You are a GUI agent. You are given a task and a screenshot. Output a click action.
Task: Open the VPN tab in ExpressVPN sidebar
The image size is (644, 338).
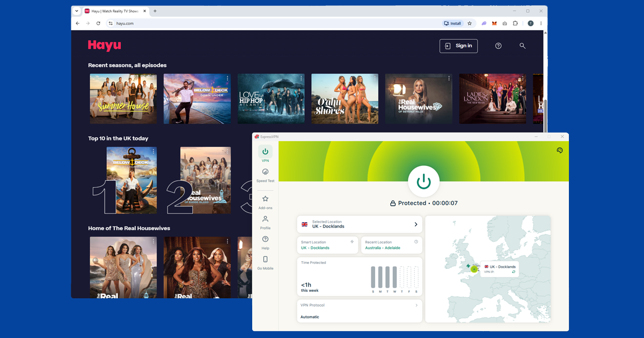pyautogui.click(x=265, y=155)
